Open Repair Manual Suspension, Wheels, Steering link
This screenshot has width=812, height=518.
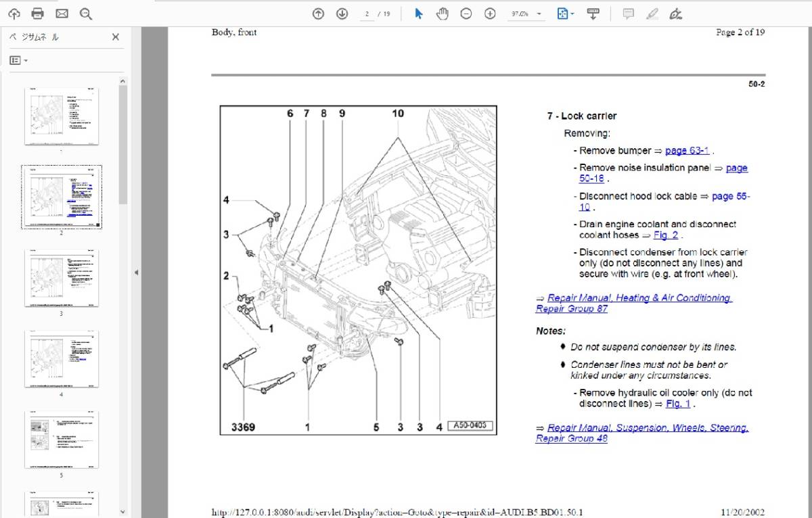point(641,433)
